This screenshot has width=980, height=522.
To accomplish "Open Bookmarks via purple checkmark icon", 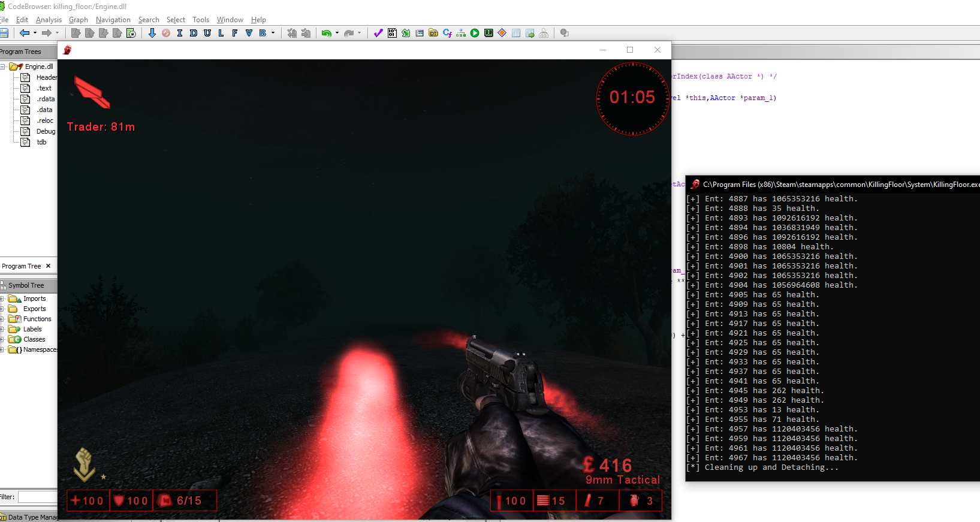I will point(378,33).
